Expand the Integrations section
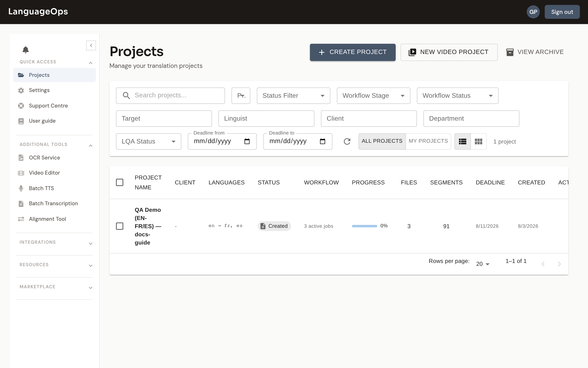The width and height of the screenshot is (588, 368). [x=91, y=244]
